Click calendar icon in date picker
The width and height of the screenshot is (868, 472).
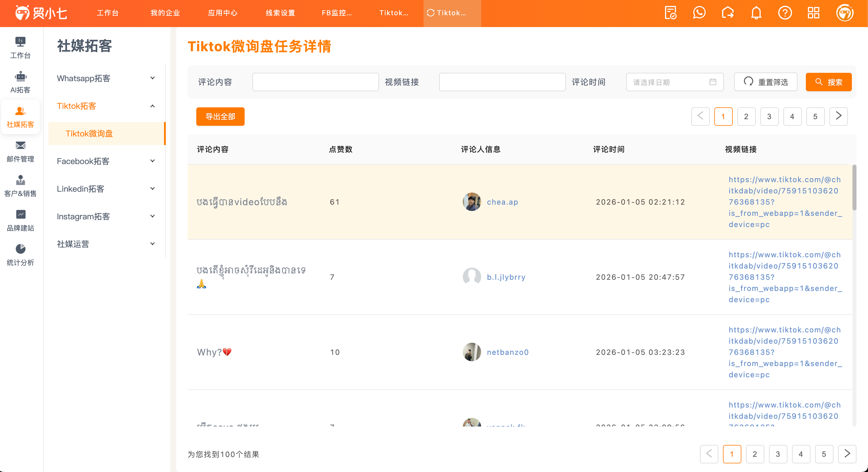point(712,82)
